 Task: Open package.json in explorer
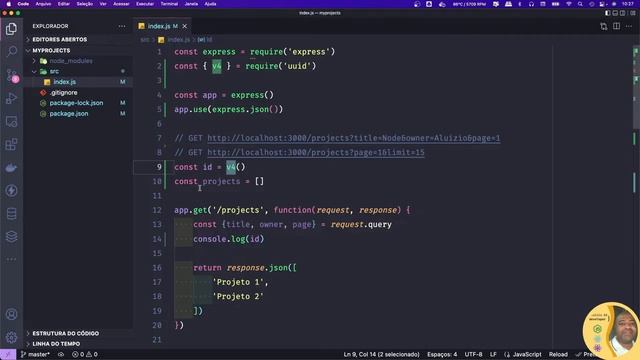click(69, 114)
